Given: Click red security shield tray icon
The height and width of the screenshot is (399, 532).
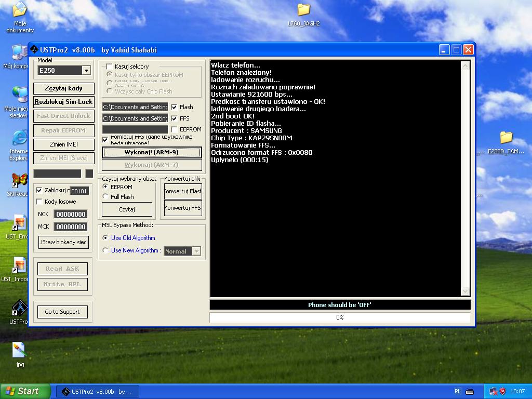Looking at the screenshot, I should pos(503,391).
